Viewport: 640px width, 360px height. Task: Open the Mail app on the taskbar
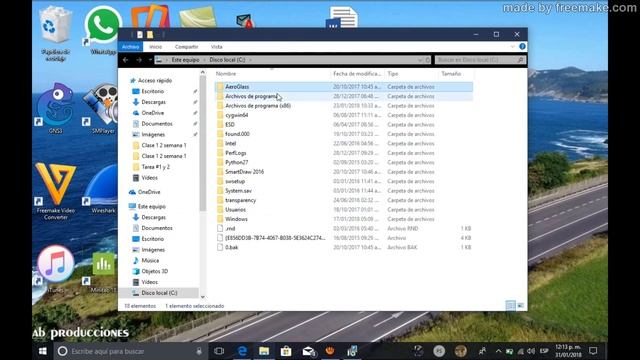[x=309, y=351]
